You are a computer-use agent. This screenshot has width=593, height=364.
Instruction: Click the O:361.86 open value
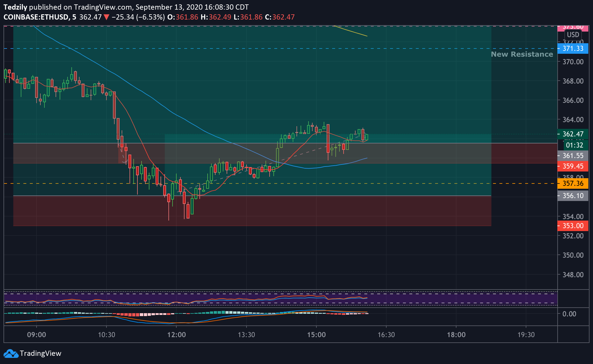183,17
